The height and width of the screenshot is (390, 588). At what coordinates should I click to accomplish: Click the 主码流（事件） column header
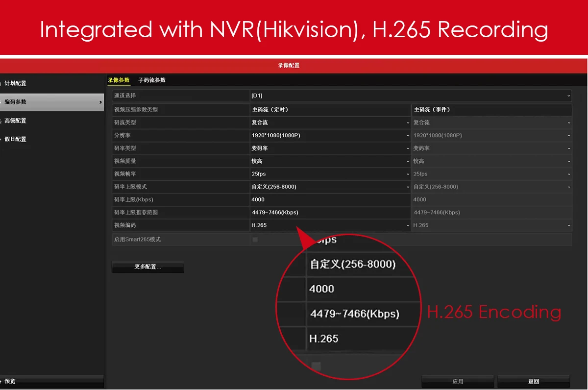pos(432,110)
